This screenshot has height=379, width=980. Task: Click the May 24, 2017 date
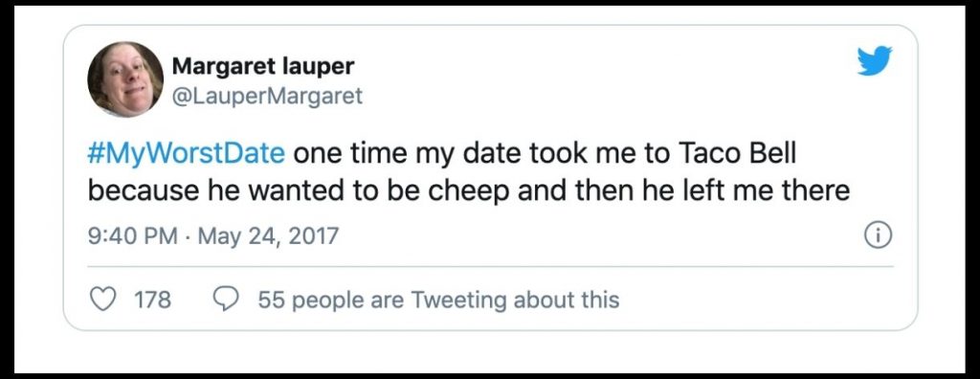pyautogui.click(x=268, y=236)
